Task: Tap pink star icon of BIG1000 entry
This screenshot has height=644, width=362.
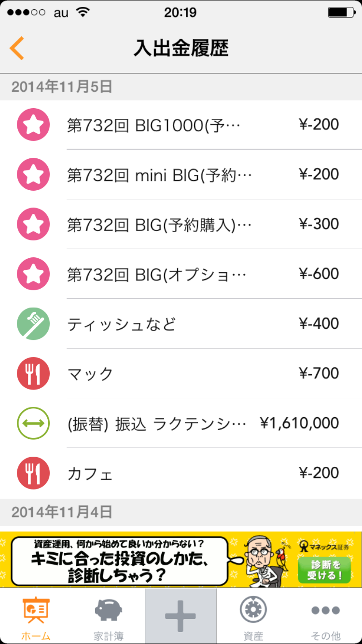Action: tap(33, 125)
